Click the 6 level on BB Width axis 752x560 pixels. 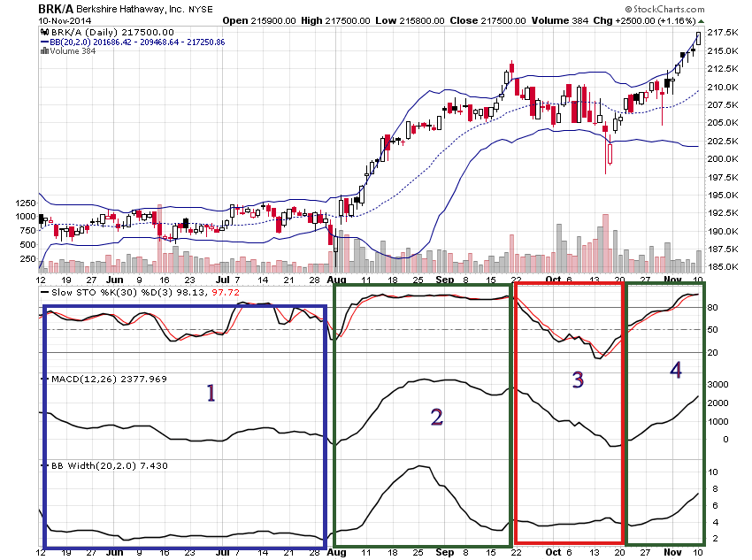[715, 505]
